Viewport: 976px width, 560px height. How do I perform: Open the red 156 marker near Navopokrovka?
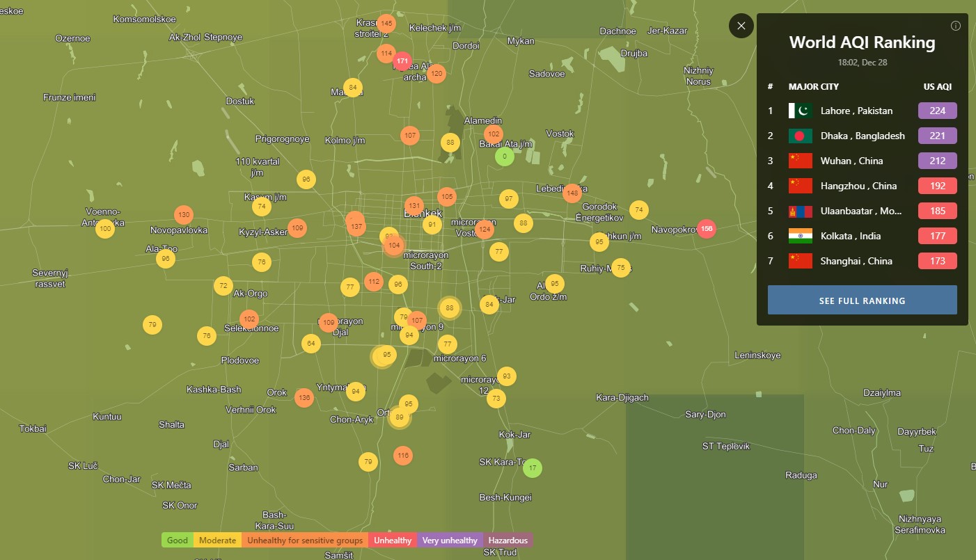707,228
